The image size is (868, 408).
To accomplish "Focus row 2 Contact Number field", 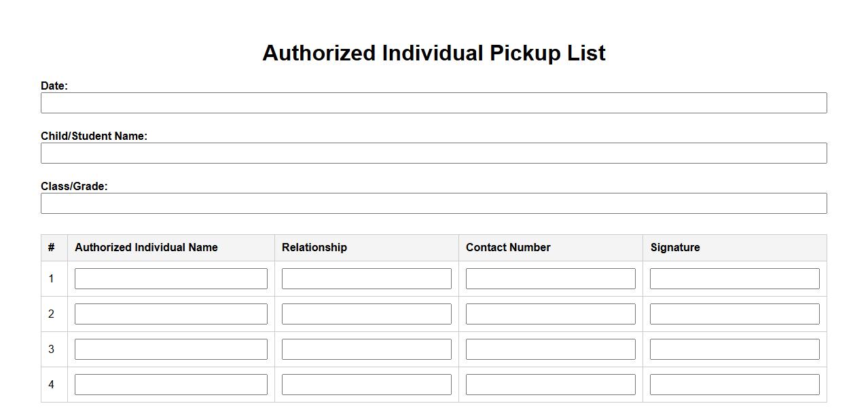I will (x=551, y=314).
